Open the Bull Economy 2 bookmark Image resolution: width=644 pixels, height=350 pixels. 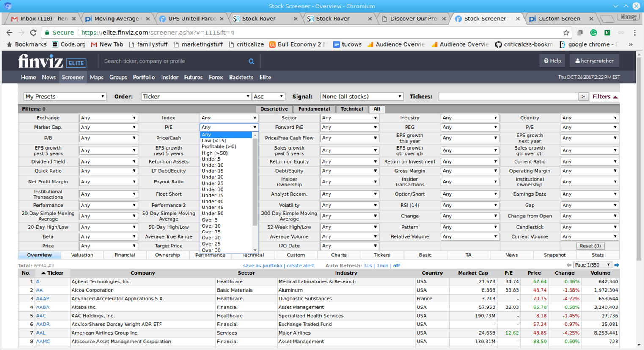click(x=298, y=44)
